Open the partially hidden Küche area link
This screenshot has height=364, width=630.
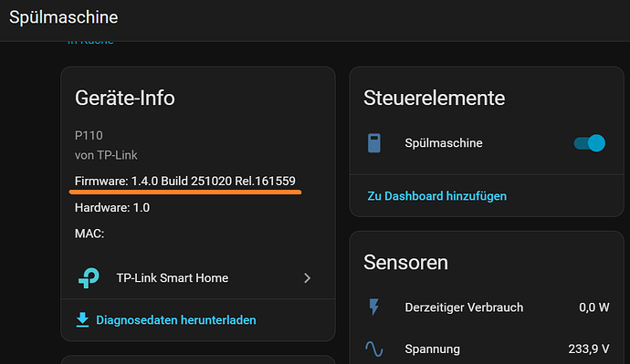(x=90, y=41)
